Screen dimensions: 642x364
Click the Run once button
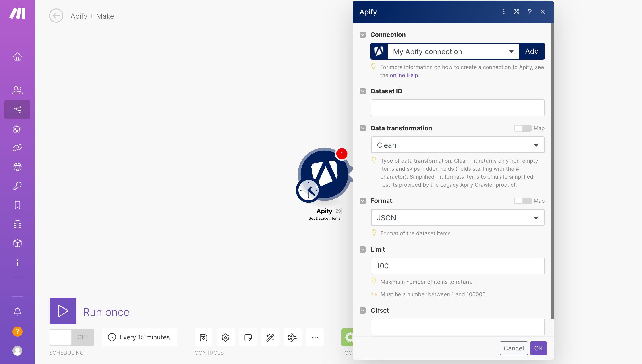(x=63, y=311)
